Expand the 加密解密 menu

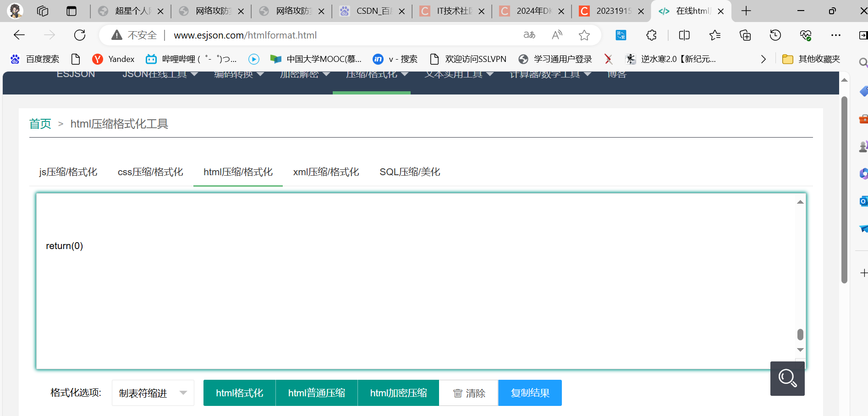pyautogui.click(x=305, y=75)
